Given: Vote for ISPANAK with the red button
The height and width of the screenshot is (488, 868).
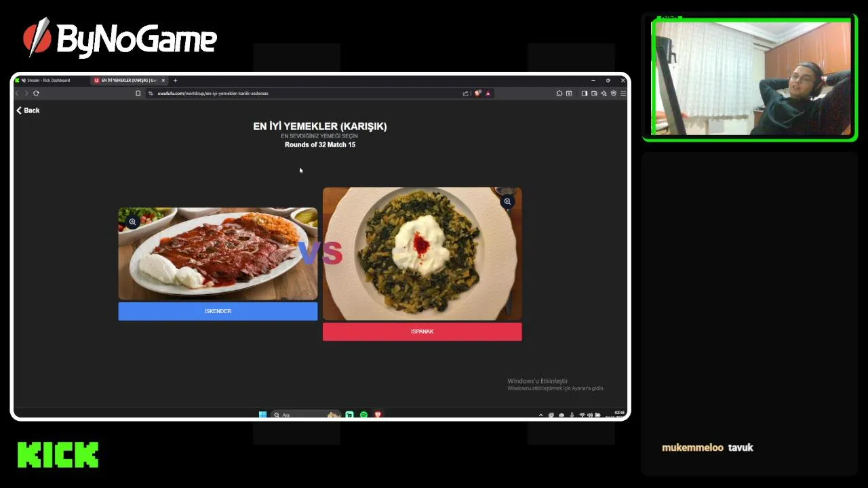Looking at the screenshot, I should tap(422, 331).
